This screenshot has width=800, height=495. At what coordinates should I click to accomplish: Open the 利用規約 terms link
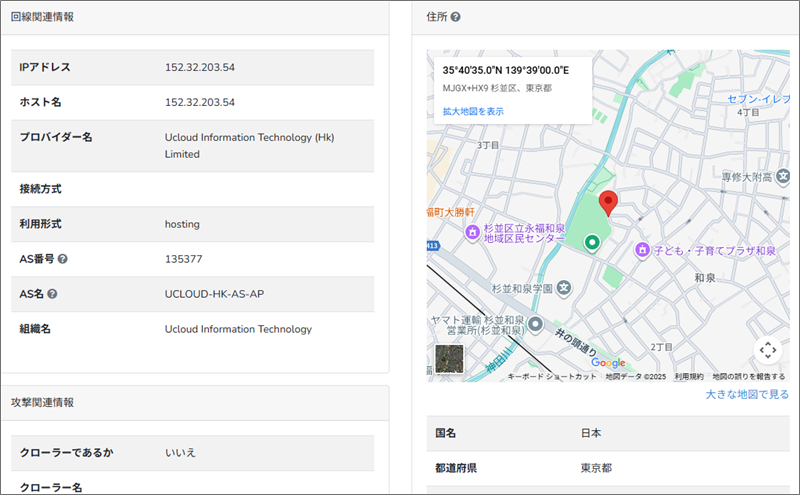click(x=688, y=377)
